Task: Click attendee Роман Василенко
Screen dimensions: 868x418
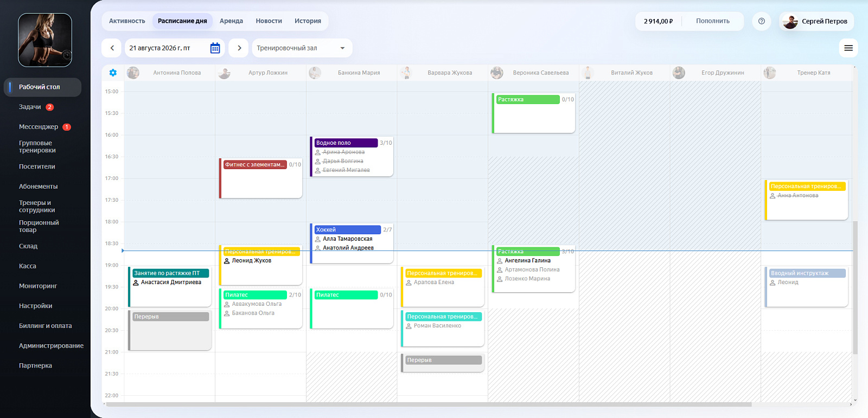Action: pyautogui.click(x=437, y=326)
